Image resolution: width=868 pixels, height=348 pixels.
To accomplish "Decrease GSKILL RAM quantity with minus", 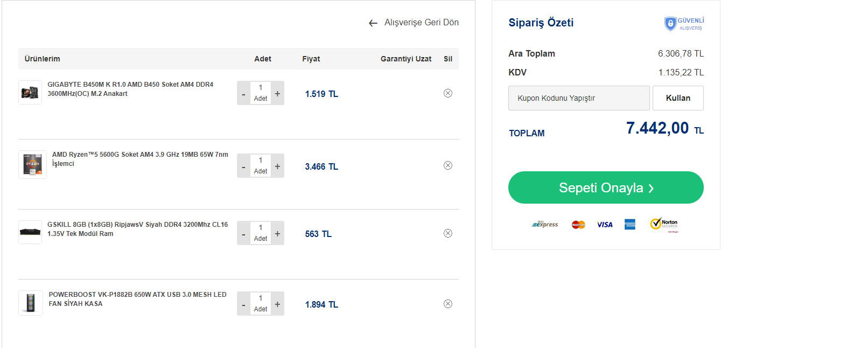I will pyautogui.click(x=243, y=234).
